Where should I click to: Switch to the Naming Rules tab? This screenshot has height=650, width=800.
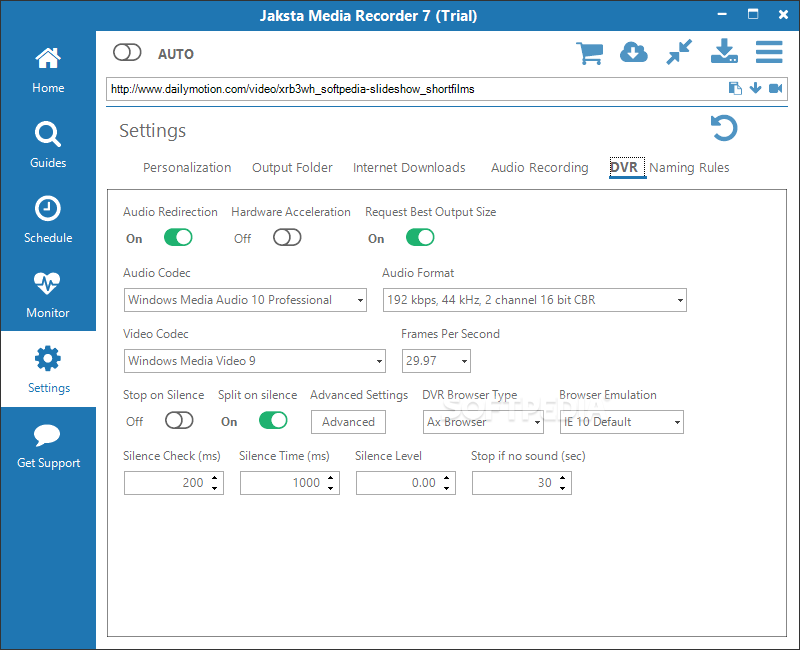pyautogui.click(x=689, y=167)
